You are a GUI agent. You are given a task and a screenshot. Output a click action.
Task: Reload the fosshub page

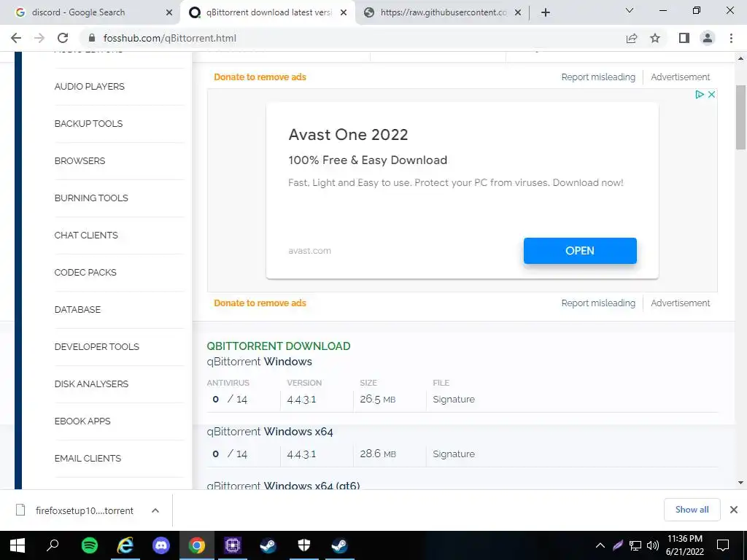63,38
